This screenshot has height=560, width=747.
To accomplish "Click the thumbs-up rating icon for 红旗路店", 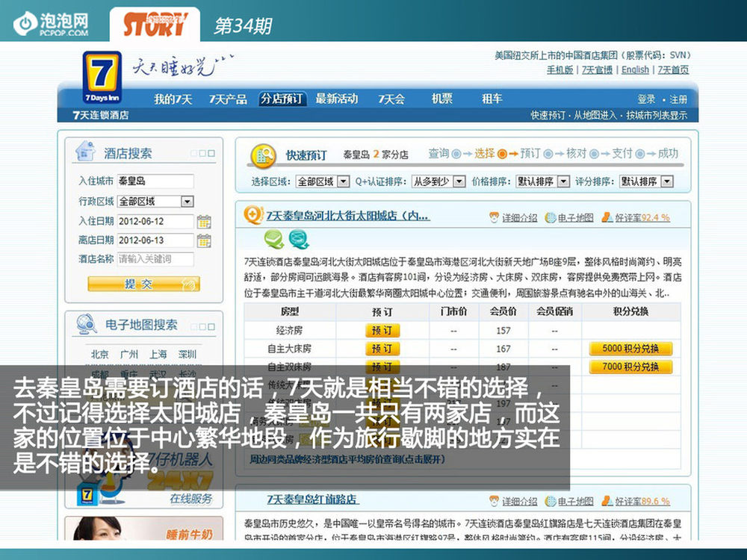I will point(607,501).
